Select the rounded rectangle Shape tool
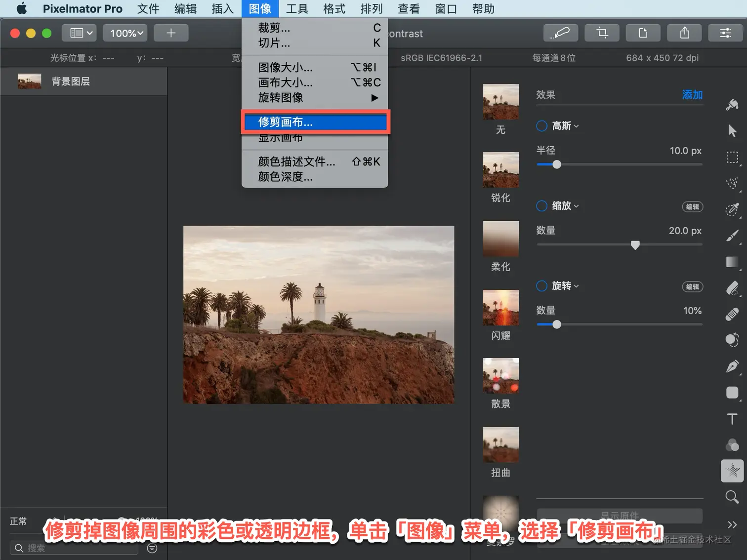The height and width of the screenshot is (560, 747). (x=732, y=393)
